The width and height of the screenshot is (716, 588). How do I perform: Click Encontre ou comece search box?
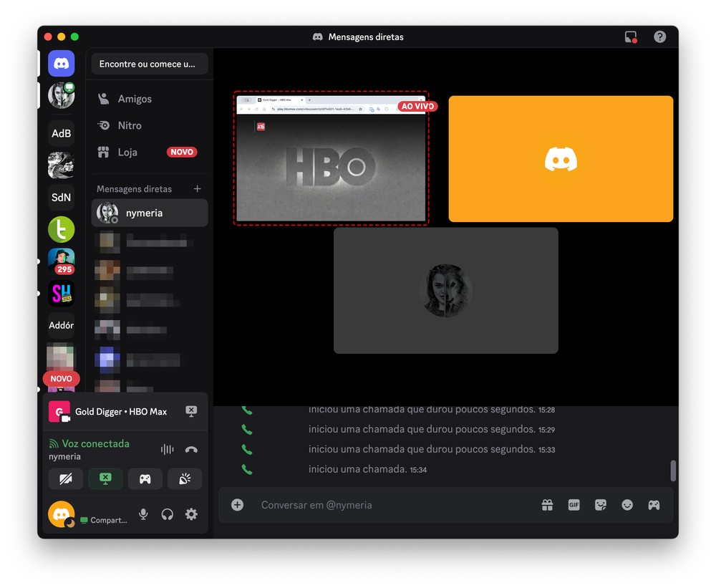pyautogui.click(x=150, y=64)
